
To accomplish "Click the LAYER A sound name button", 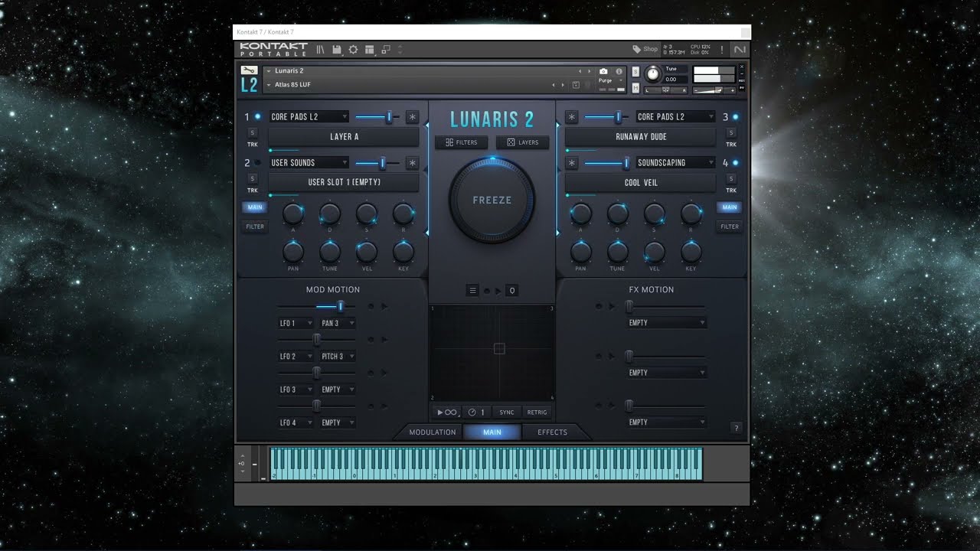I will (x=344, y=137).
